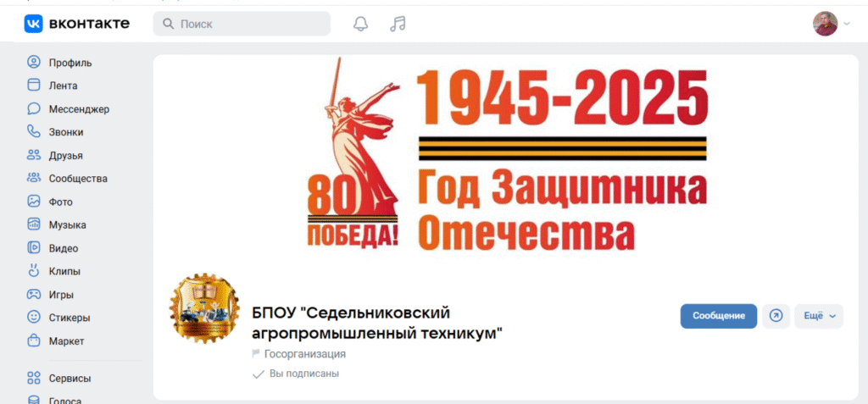Expand the Ещё dropdown button
The height and width of the screenshot is (404, 868).
click(x=819, y=316)
